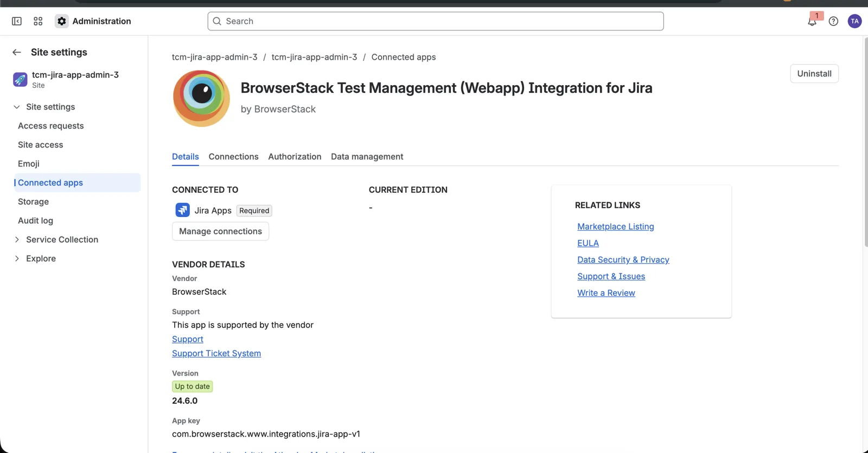Viewport: 868px width, 453px height.
Task: Collapse the Site settings section
Action: [x=17, y=107]
